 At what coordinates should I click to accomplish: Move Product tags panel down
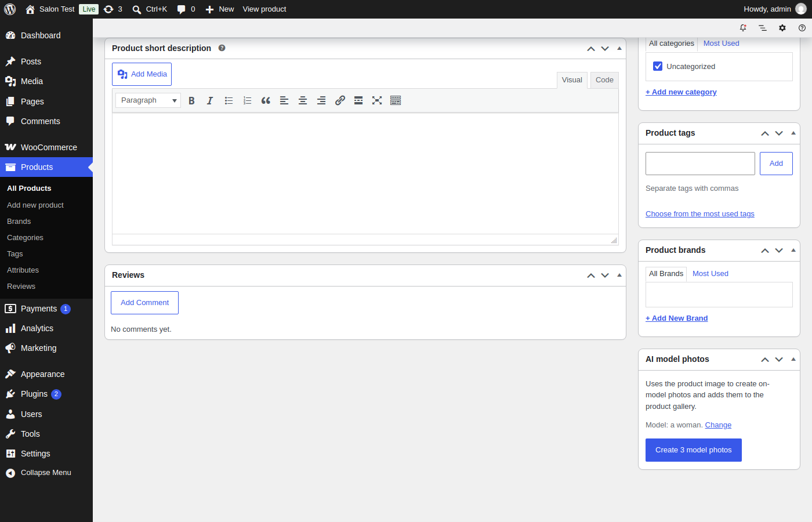point(779,133)
